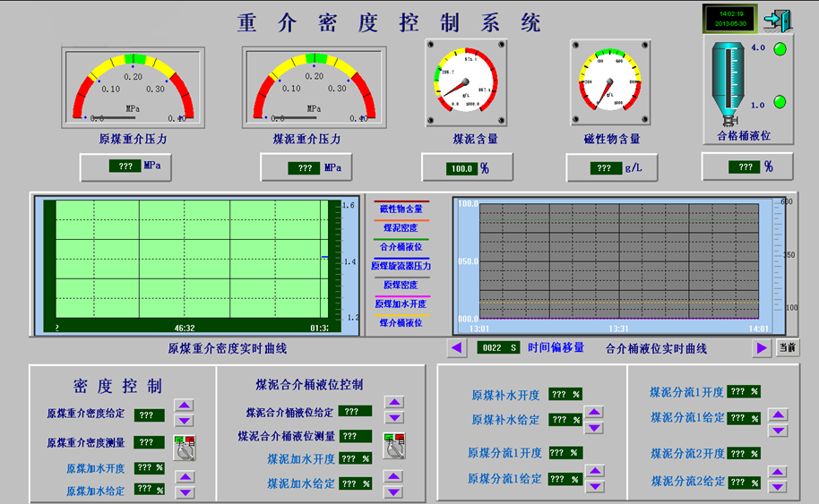Click the 原煤补水给定 value field
The width and height of the screenshot is (819, 504).
pyautogui.click(x=565, y=420)
